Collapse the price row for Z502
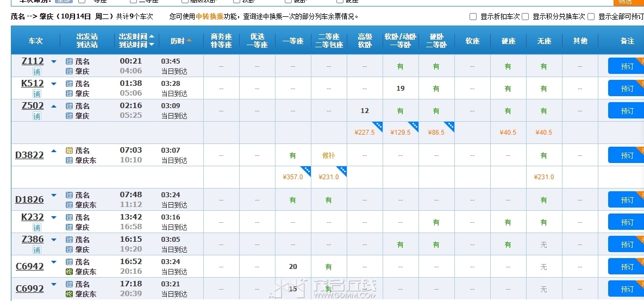Viewport: 644px width, 301px height. (x=54, y=106)
